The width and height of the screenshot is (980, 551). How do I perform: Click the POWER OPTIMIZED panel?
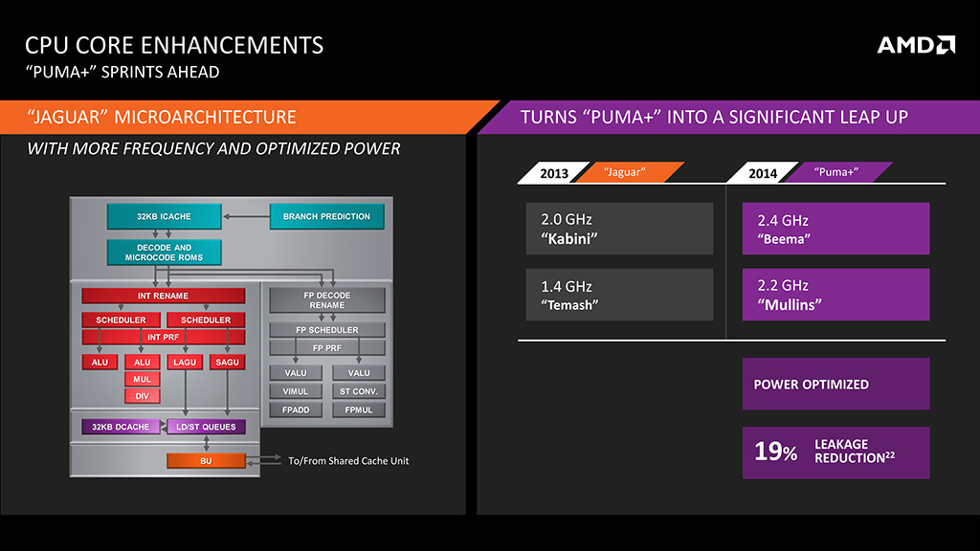click(x=835, y=384)
